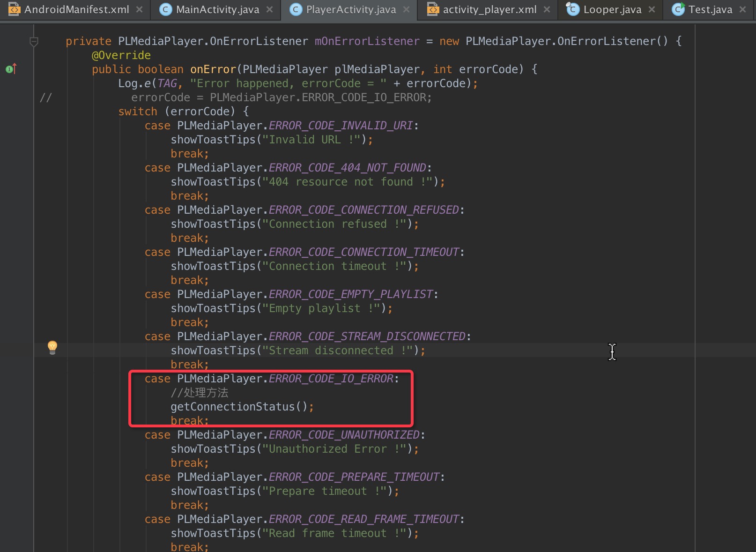This screenshot has width=756, height=552.
Task: Click the ERROR_CODE_CONNECTION_TIMEOUT constant
Action: pyautogui.click(x=364, y=252)
